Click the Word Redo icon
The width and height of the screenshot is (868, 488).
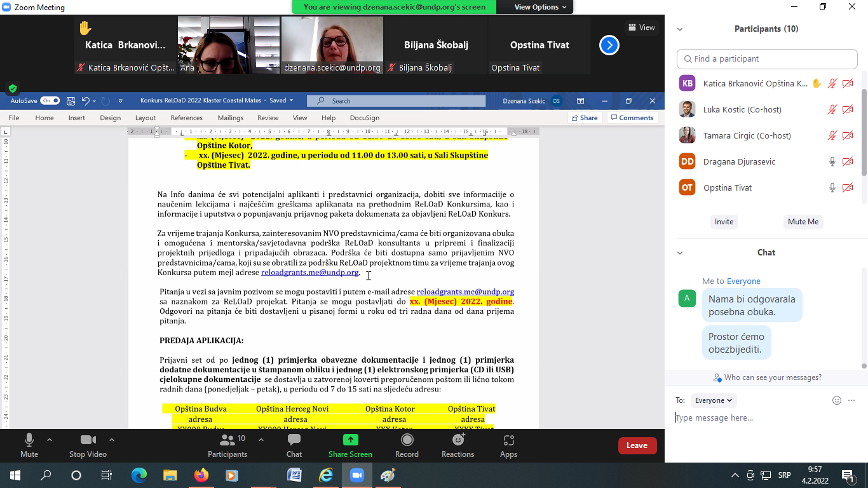tap(105, 100)
